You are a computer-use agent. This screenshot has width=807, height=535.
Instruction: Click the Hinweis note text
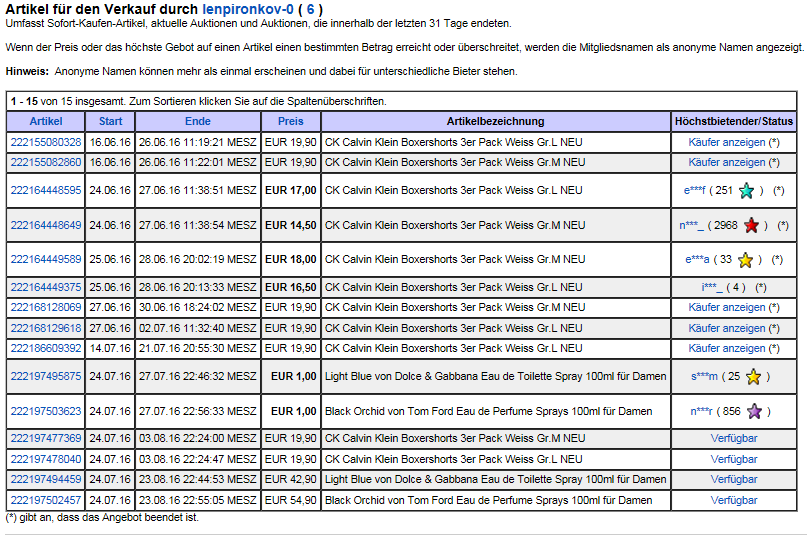261,72
